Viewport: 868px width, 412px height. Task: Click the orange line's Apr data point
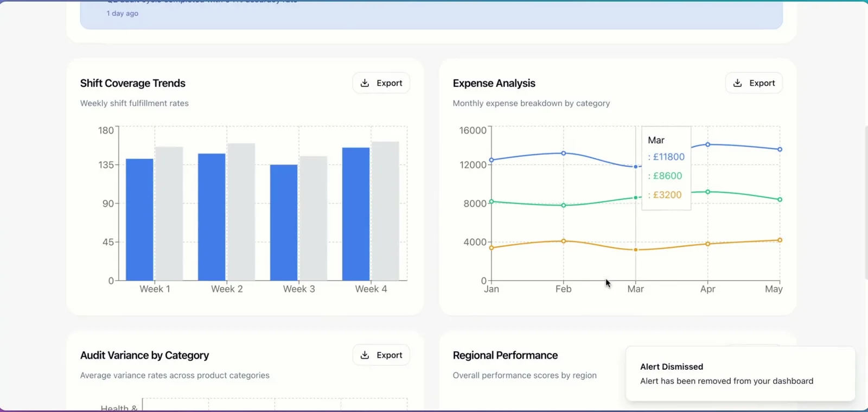(708, 244)
